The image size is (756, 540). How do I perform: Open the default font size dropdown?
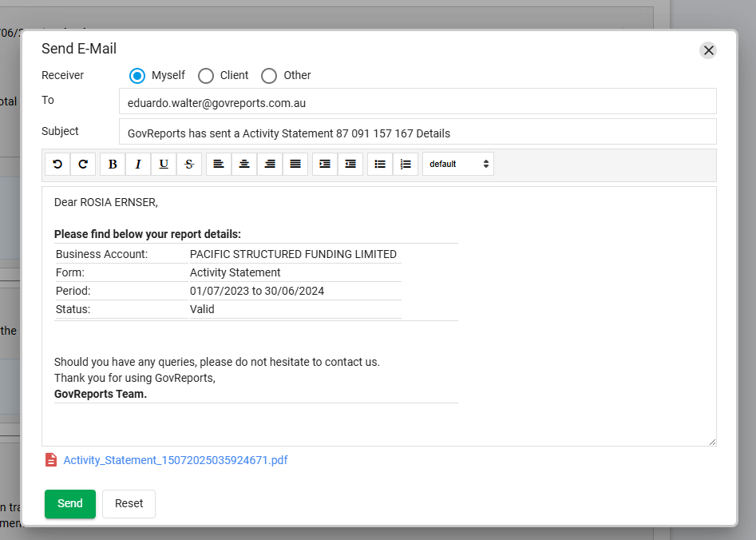(458, 164)
